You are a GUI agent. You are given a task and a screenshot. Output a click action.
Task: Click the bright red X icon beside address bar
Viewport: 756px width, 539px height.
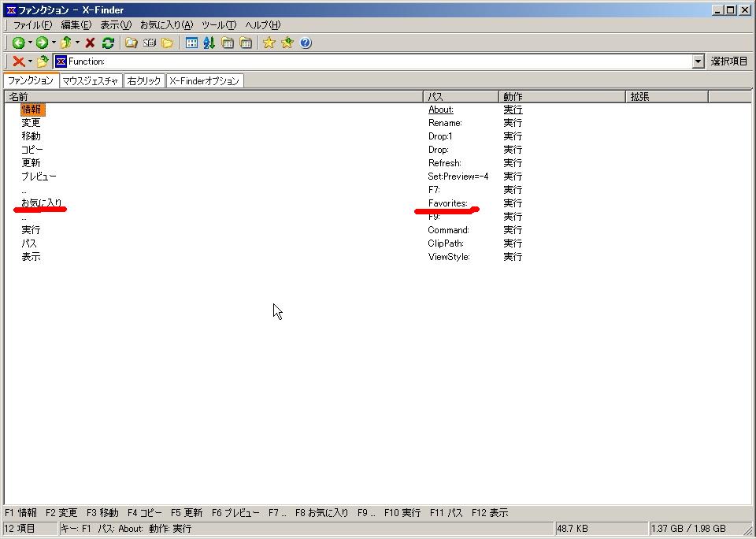click(19, 61)
